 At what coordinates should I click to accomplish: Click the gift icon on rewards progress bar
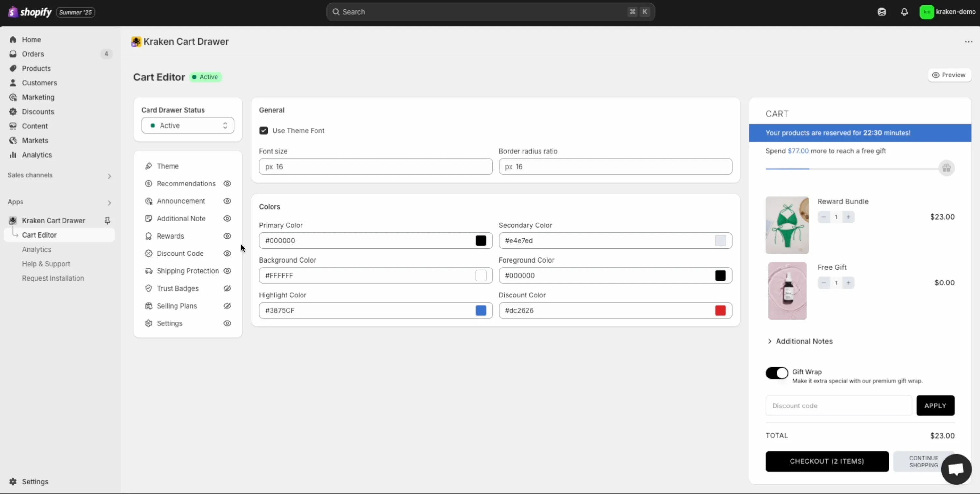pos(946,168)
